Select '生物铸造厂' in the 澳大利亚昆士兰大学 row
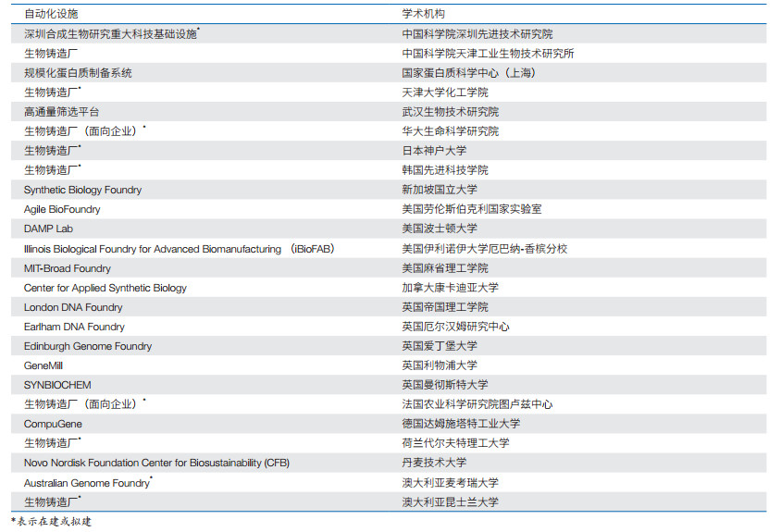This screenshot has width=781, height=532. pos(53,502)
